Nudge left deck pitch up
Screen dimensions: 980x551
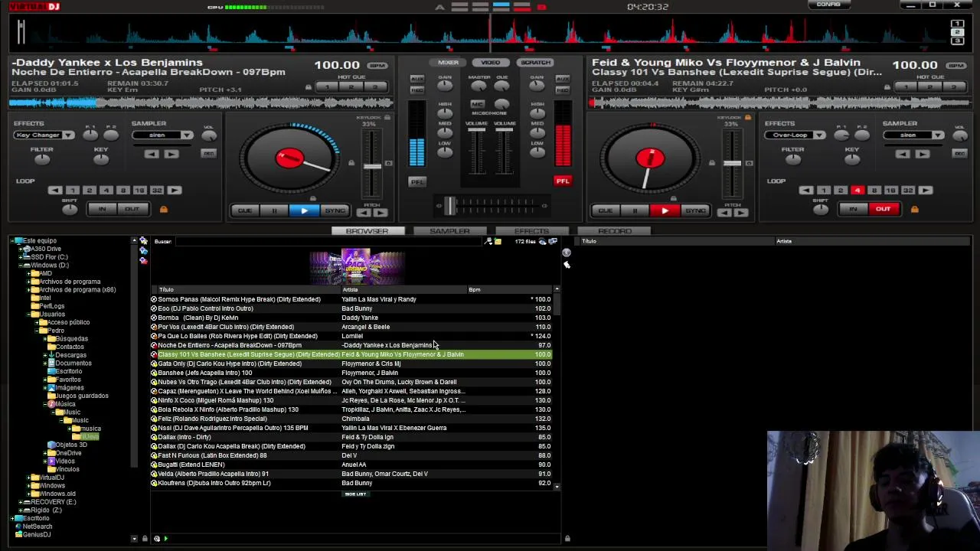point(381,213)
